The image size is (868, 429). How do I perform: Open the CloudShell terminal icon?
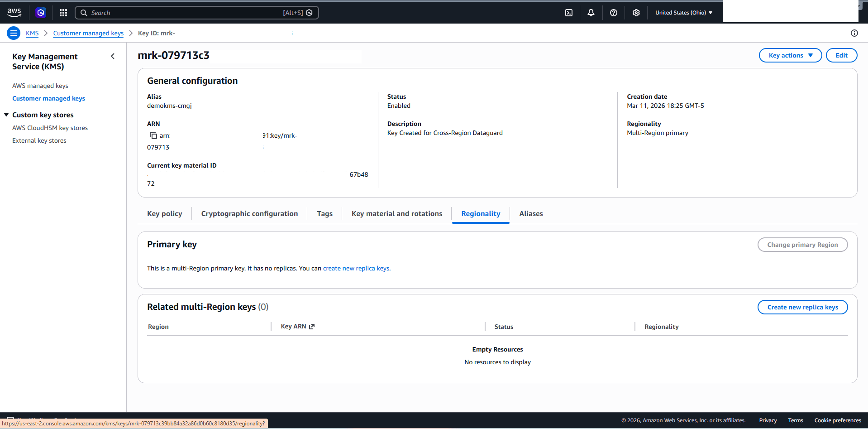568,12
